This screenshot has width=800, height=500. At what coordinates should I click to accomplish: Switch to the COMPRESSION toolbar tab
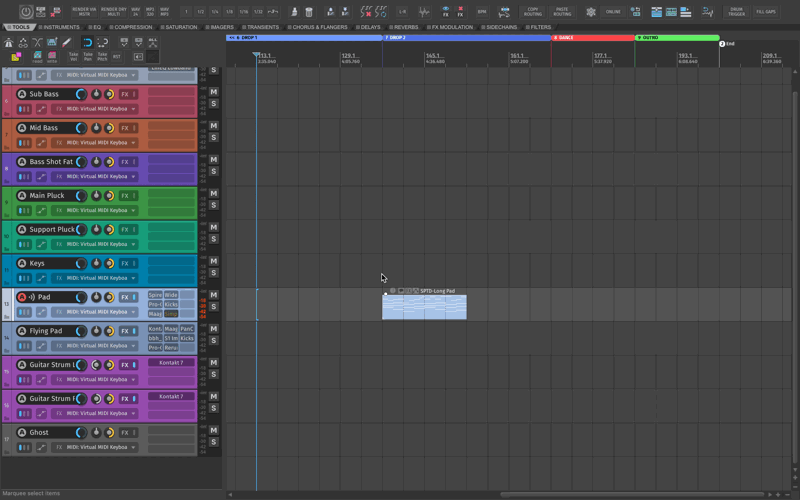click(x=133, y=27)
